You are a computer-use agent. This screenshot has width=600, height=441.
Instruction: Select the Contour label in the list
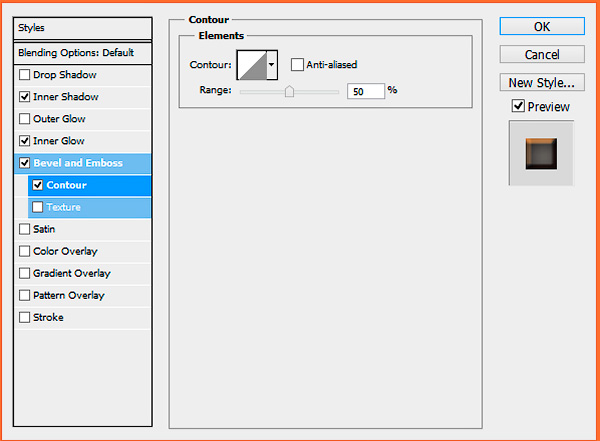coord(67,185)
